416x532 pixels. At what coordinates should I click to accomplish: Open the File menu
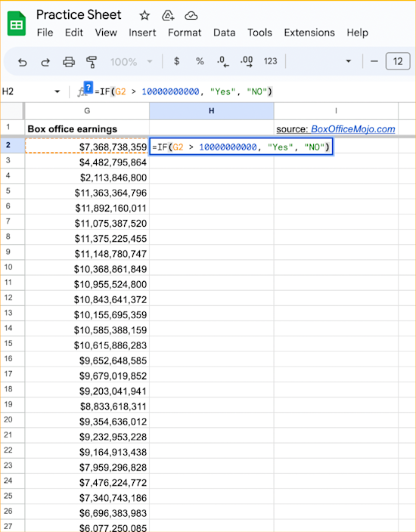tap(45, 32)
